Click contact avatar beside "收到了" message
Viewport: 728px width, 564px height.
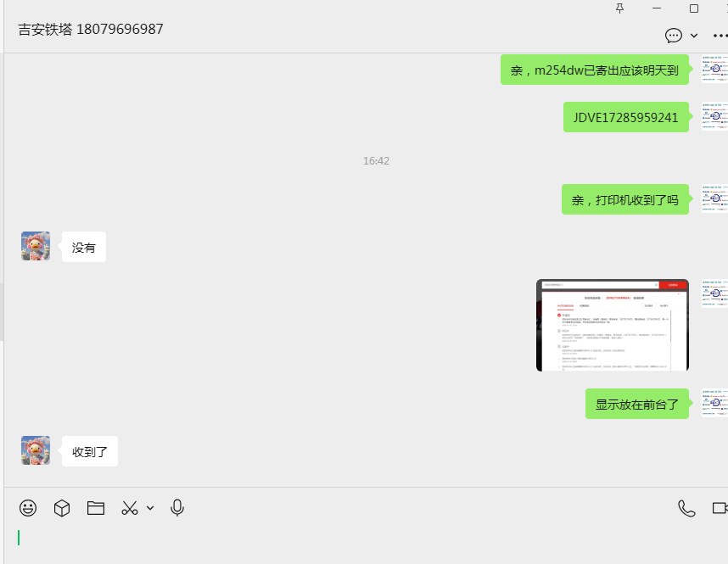pyautogui.click(x=36, y=450)
